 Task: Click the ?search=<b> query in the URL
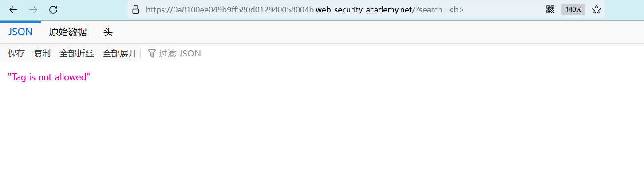click(x=439, y=9)
